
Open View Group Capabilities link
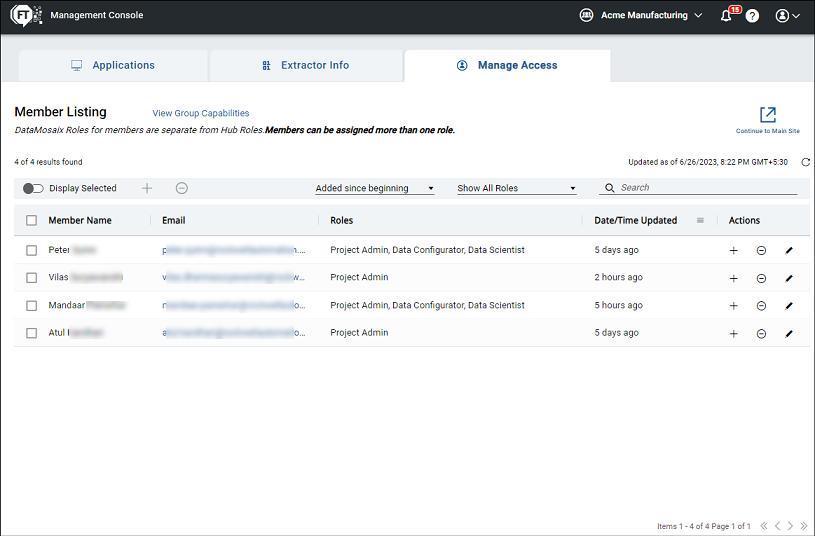click(201, 113)
